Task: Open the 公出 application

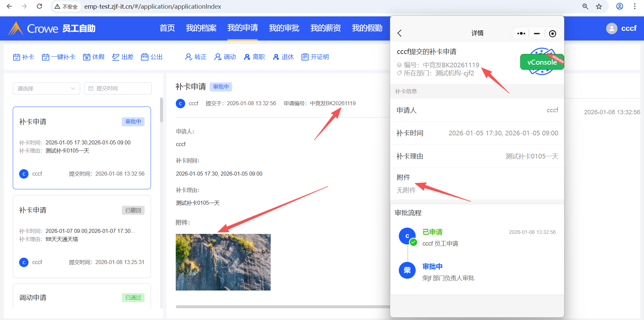Action: coord(152,57)
